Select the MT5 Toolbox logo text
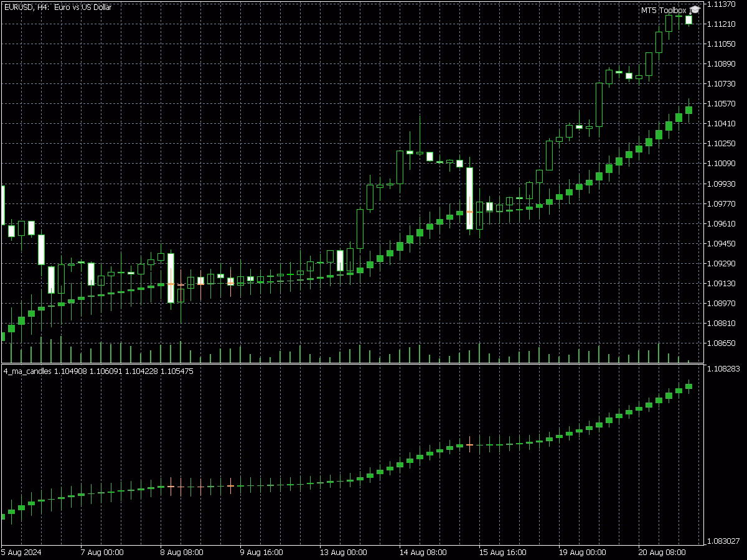Viewport: 747px width, 560px height. click(662, 10)
